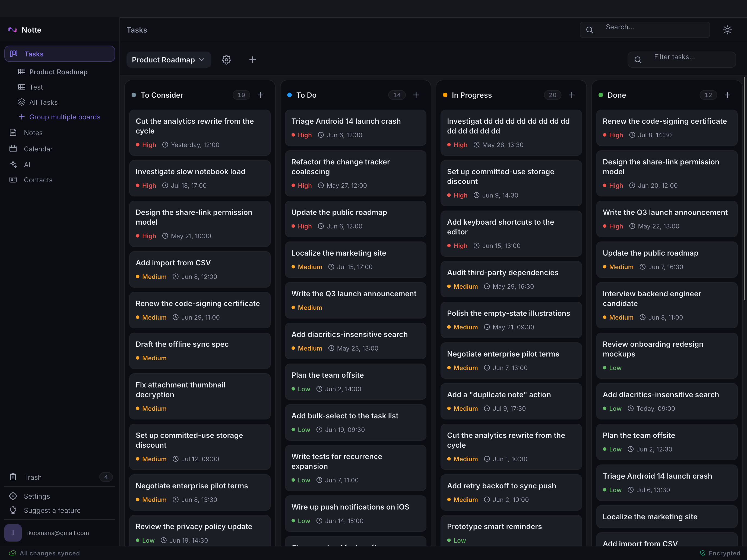Open Add retry backoff to sync push card
The height and width of the screenshot is (560, 747).
coord(511,492)
